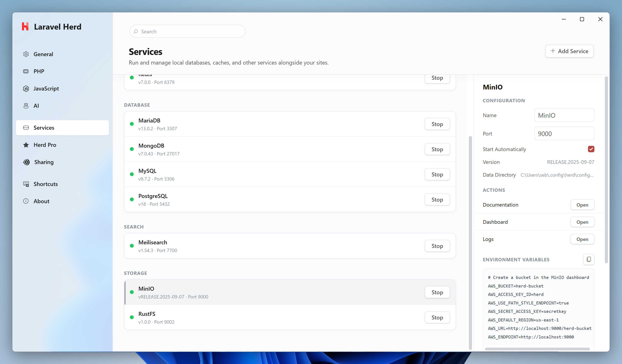This screenshot has height=364, width=622.
Task: Click the environment variables horizontal scrollbar
Action: click(537, 349)
